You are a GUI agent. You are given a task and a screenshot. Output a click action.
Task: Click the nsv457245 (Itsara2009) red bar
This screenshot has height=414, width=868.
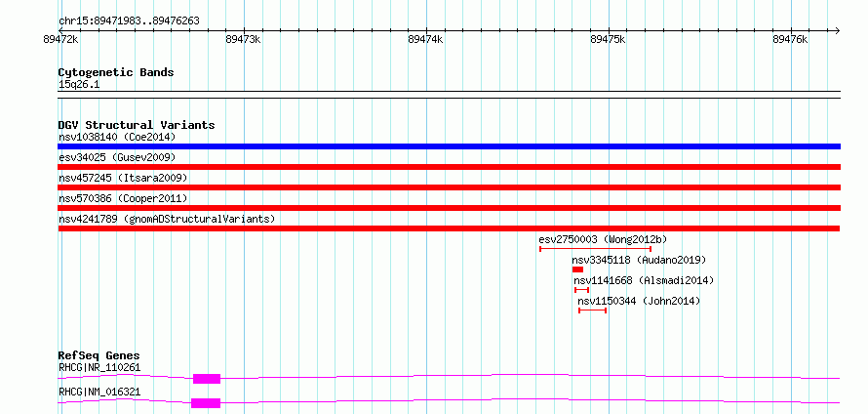[x=449, y=187]
